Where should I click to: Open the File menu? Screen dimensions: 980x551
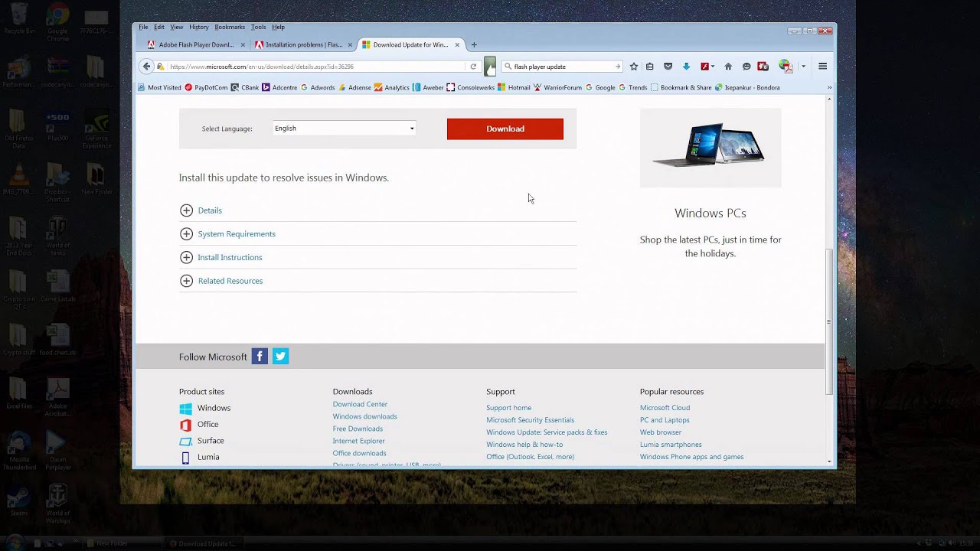point(143,27)
